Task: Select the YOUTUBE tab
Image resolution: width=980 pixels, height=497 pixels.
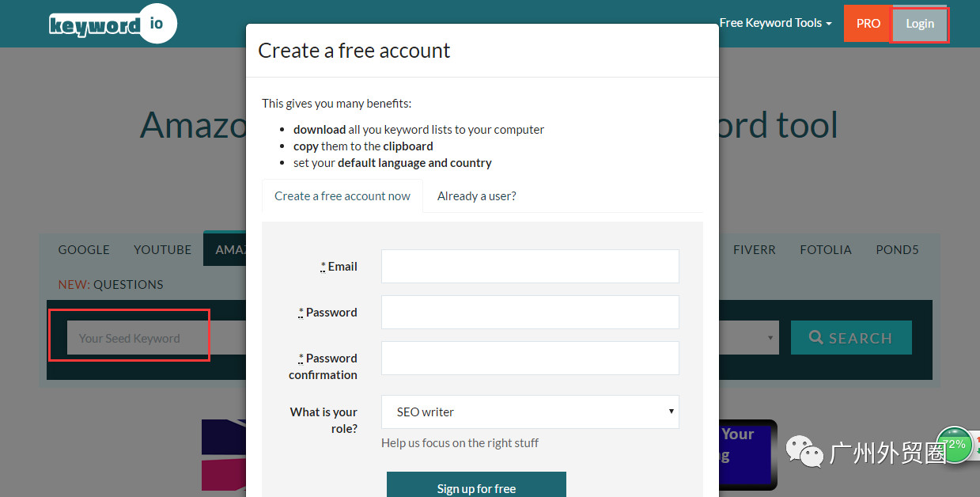Action: (x=162, y=249)
